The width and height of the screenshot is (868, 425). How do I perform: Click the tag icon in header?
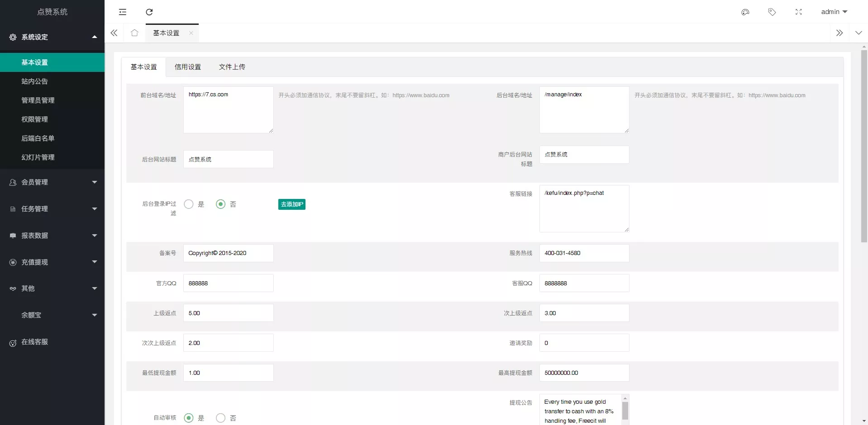point(772,12)
